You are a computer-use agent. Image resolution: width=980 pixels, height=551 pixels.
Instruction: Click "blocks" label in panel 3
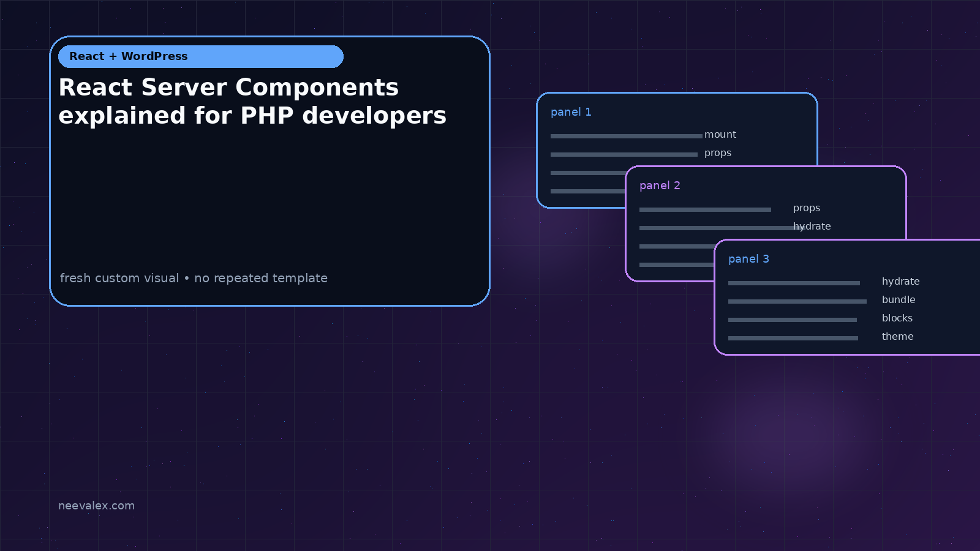pyautogui.click(x=897, y=318)
